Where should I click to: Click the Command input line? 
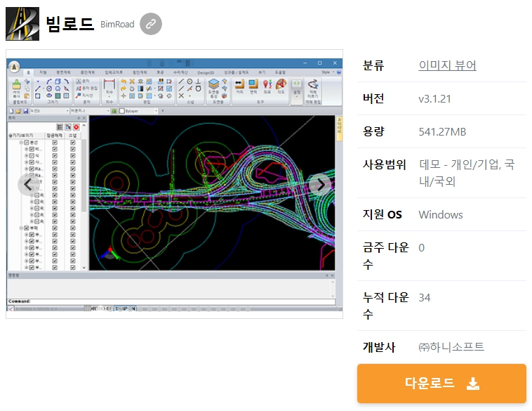tap(171, 301)
